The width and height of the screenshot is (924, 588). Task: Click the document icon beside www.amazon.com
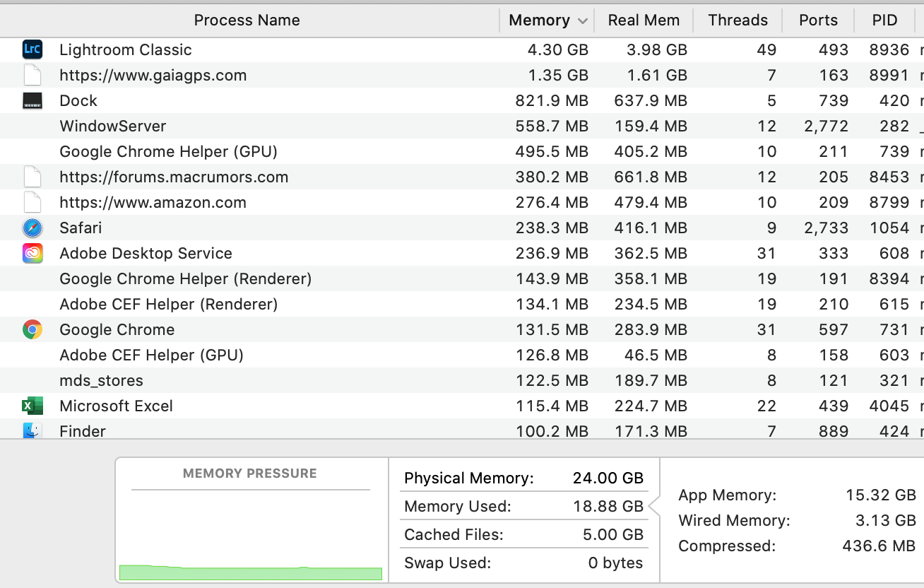[32, 202]
